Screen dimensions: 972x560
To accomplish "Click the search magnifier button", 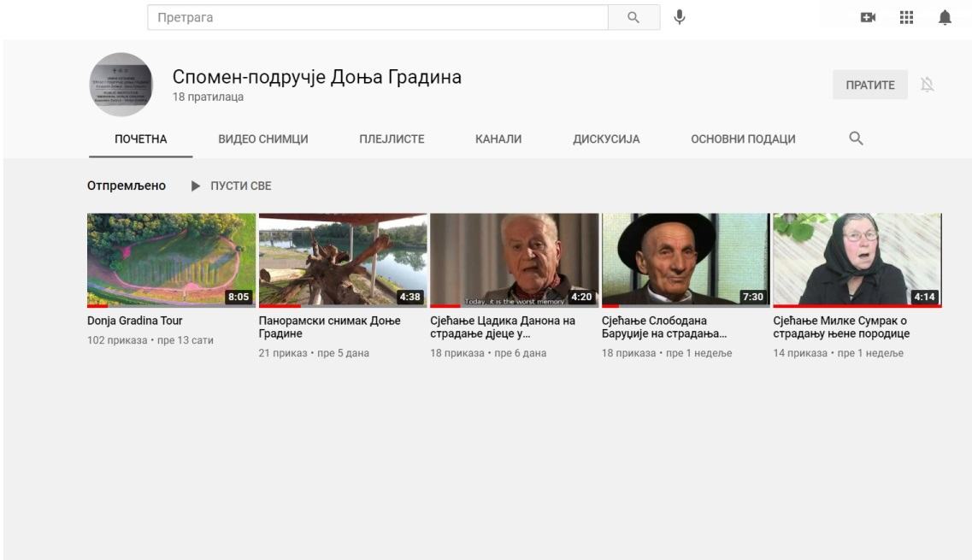I will point(633,17).
